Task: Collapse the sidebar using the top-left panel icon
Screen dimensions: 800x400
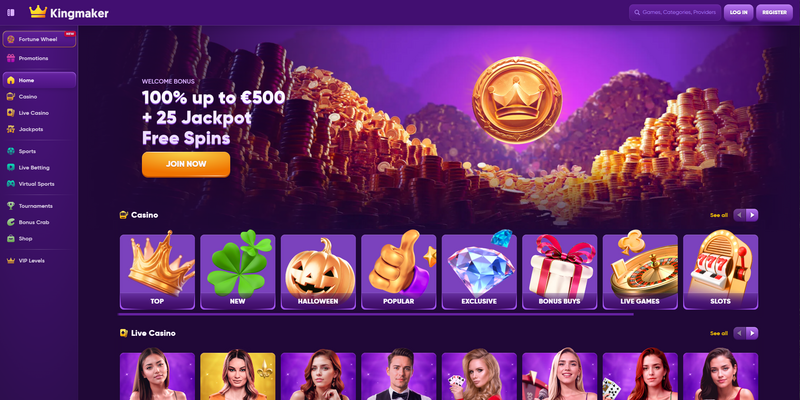Action: click(11, 12)
